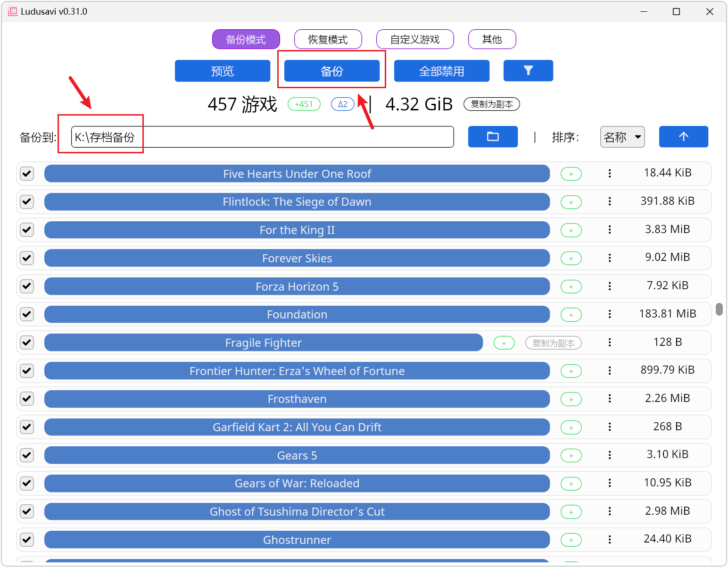
Task: Expand the Frontier Hunter: Erza's Wheel of Fortune entry
Action: point(297,371)
